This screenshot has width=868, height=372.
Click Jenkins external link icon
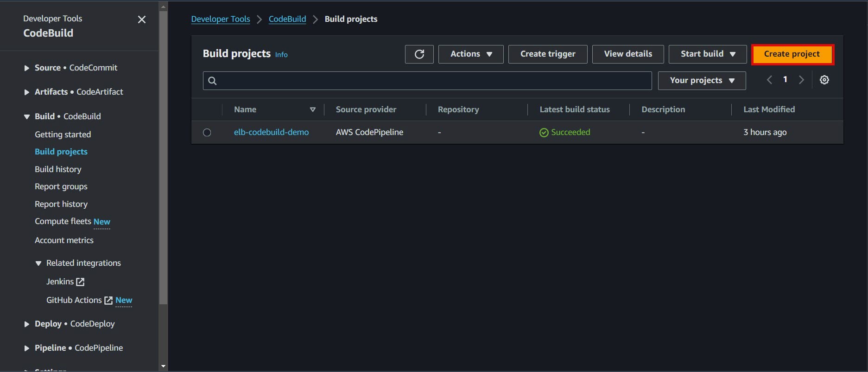(80, 282)
